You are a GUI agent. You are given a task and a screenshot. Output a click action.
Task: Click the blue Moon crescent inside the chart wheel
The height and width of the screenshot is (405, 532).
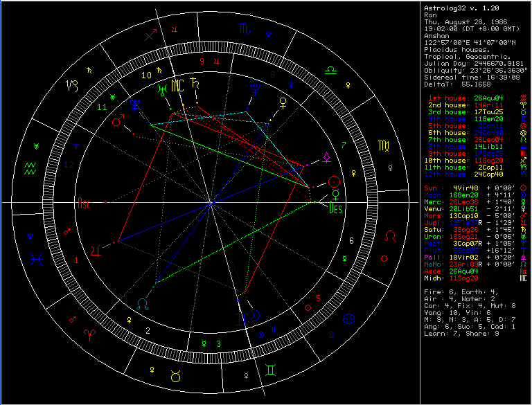tap(255, 315)
